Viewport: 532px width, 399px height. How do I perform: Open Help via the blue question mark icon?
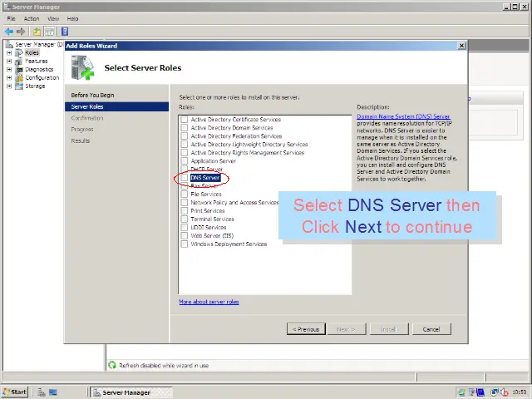(65, 32)
